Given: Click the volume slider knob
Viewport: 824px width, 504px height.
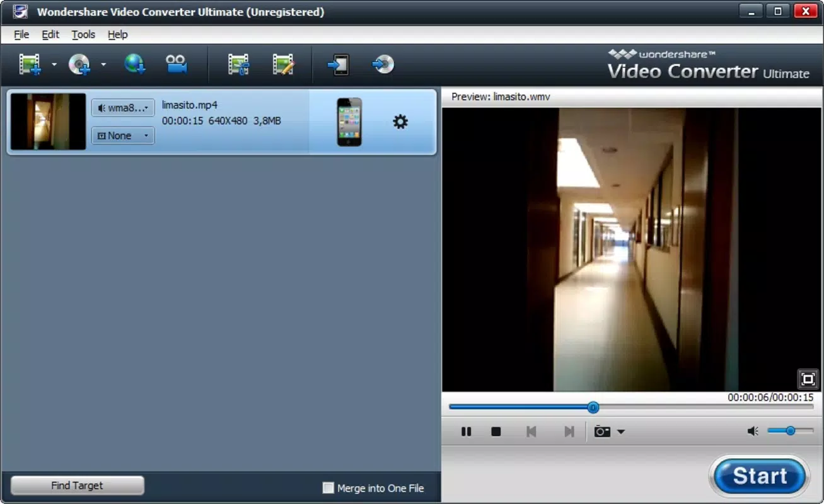Looking at the screenshot, I should [790, 431].
